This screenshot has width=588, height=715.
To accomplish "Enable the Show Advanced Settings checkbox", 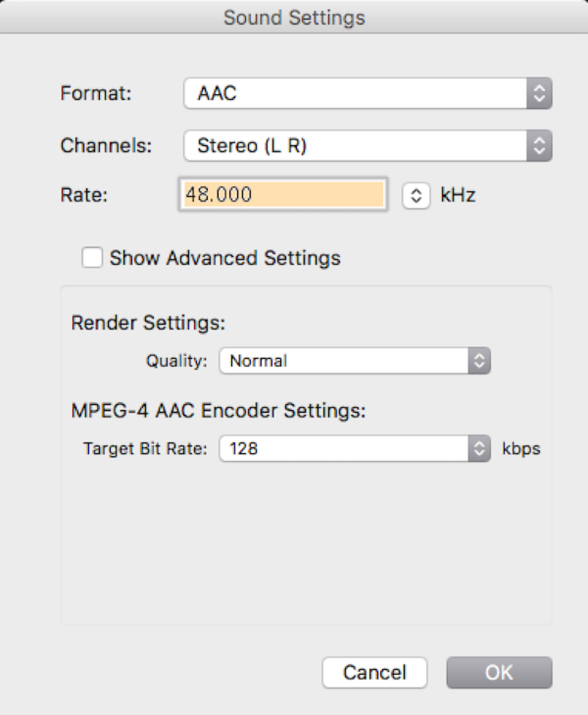I will (92, 257).
